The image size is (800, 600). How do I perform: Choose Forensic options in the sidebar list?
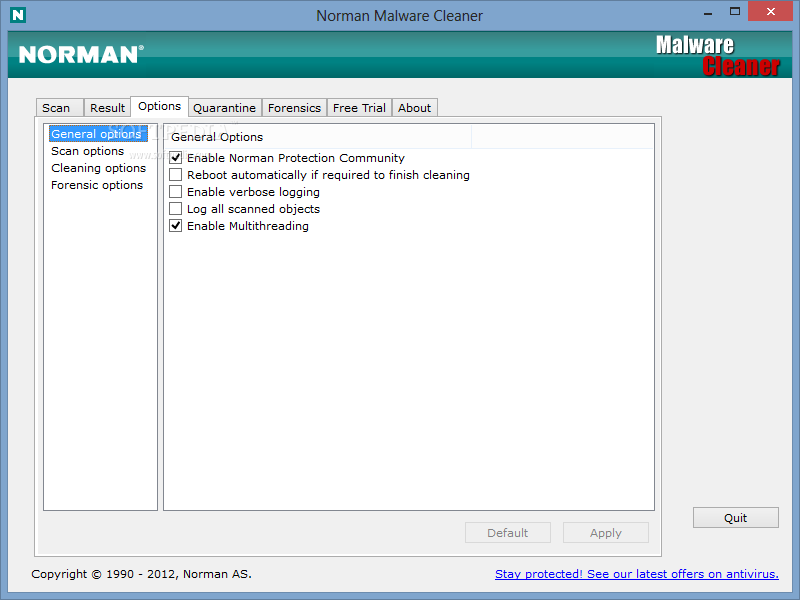coord(97,185)
